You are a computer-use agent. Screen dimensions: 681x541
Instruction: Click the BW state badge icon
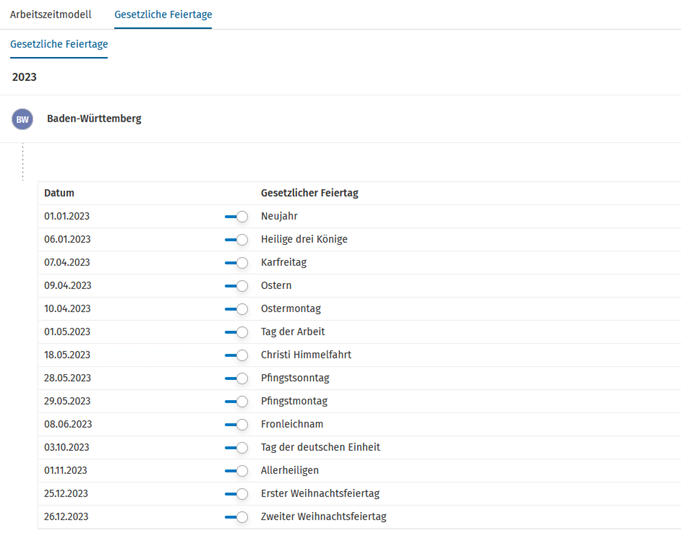22,119
